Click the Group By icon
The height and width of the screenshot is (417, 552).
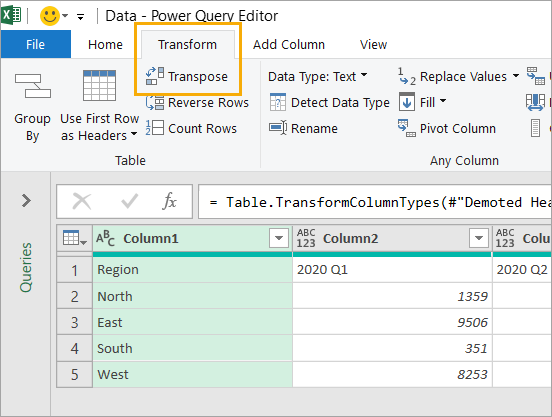tap(33, 86)
